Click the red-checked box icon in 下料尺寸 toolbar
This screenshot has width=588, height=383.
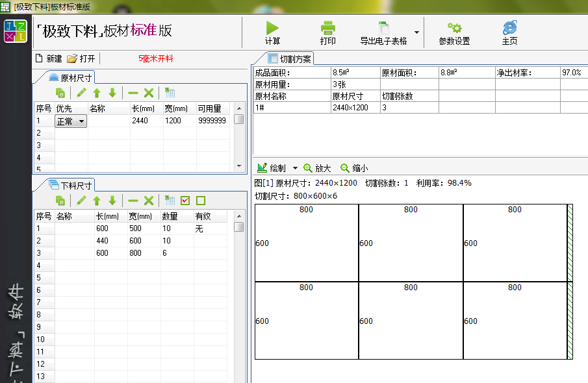[x=185, y=201]
